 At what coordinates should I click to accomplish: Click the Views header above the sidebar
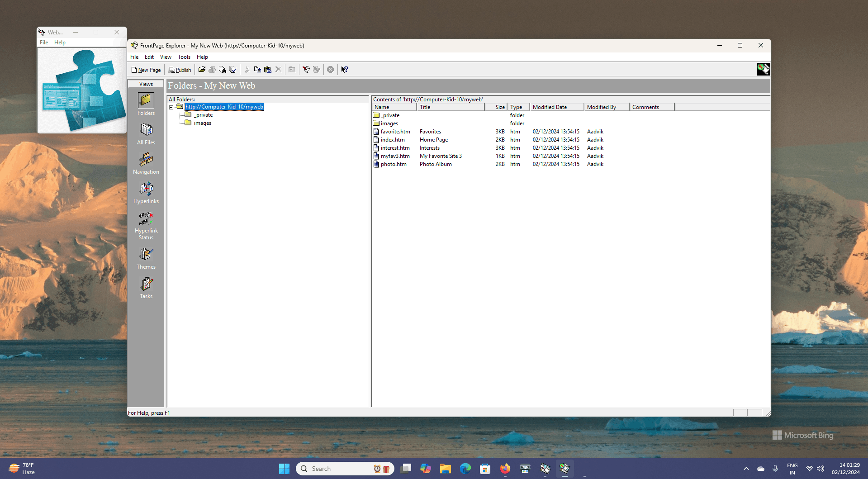click(146, 84)
